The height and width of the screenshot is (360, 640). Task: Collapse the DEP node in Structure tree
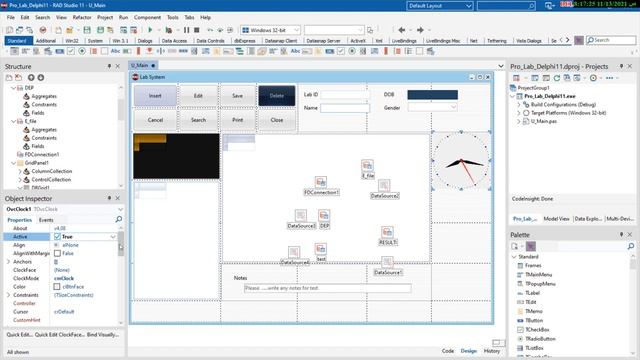point(13,88)
